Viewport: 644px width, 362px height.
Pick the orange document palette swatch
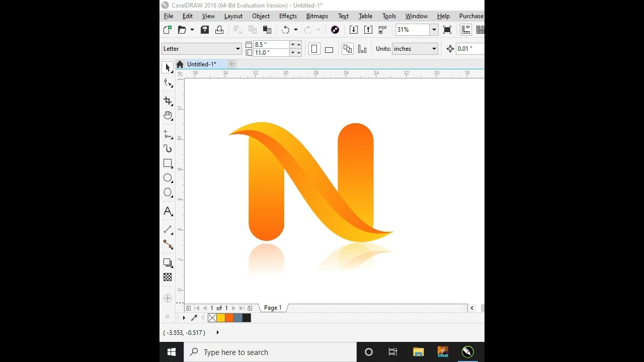click(x=229, y=318)
